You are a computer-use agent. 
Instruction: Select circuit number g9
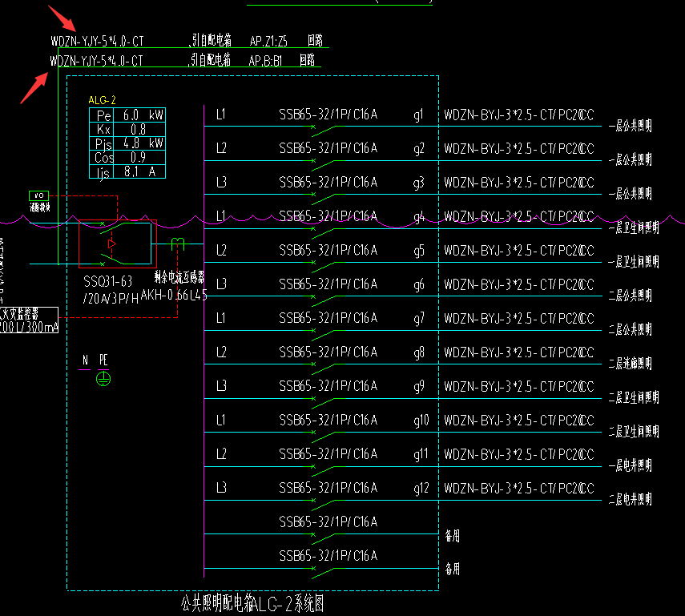418,387
